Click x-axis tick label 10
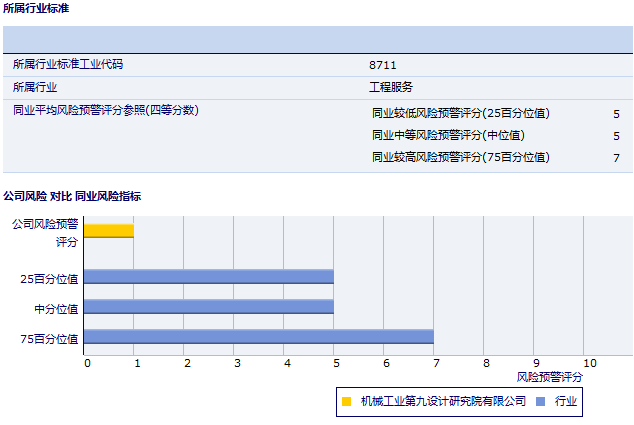This screenshot has width=634, height=425. pos(590,363)
